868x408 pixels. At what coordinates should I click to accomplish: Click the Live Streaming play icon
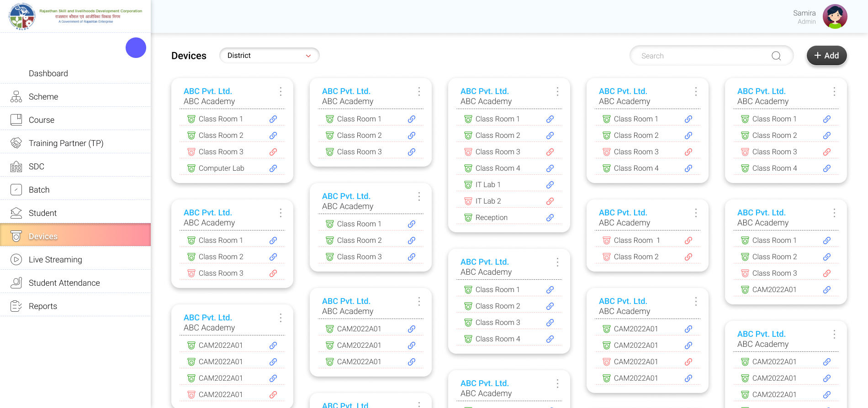point(16,260)
